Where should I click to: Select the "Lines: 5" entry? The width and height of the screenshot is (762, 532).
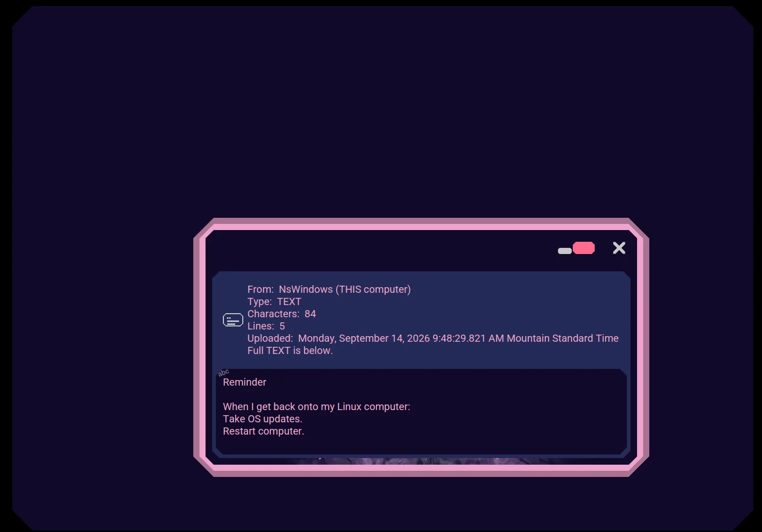click(266, 326)
